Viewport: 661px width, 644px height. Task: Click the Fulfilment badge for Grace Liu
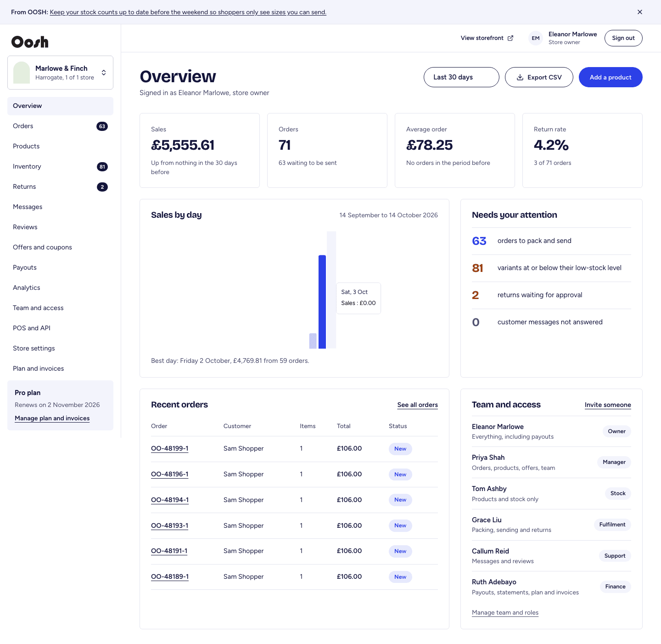tap(612, 525)
